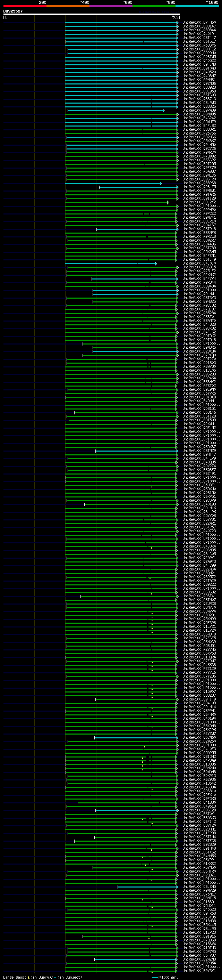
Task: Choose hit label UniRef100_C9SGP9
Action: [x=199, y=500]
